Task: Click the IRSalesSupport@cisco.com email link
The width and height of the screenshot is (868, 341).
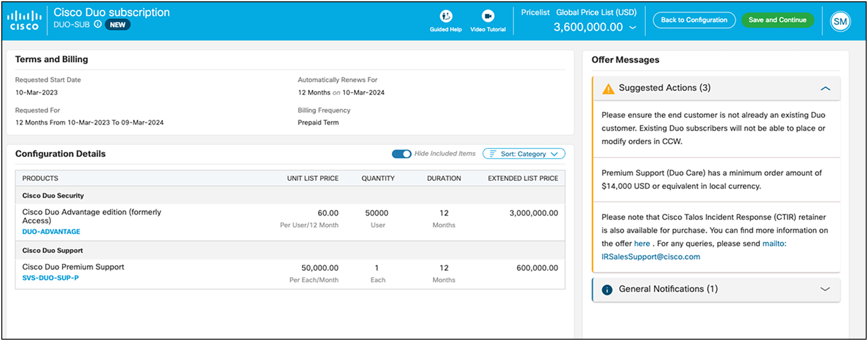Action: [651, 257]
